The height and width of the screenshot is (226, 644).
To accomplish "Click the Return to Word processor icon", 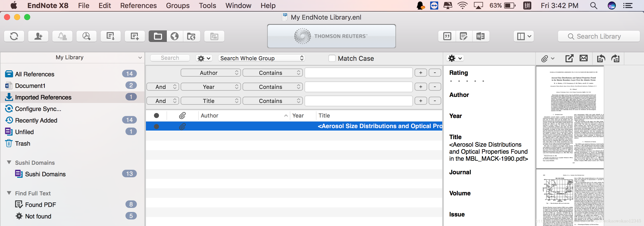I will 480,36.
